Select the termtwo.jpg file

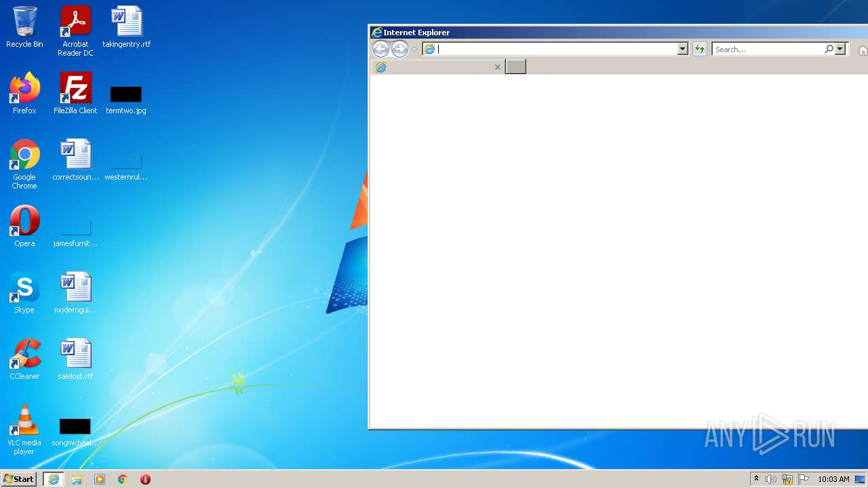click(126, 100)
